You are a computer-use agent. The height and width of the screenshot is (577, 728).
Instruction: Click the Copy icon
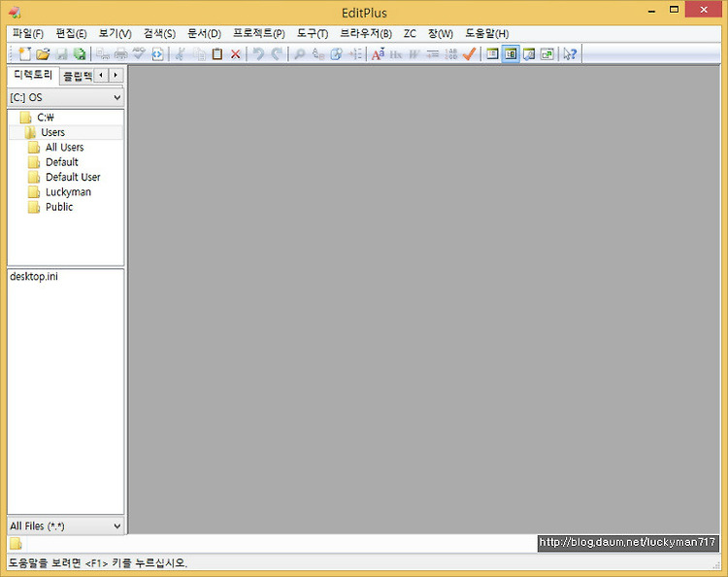pyautogui.click(x=199, y=53)
